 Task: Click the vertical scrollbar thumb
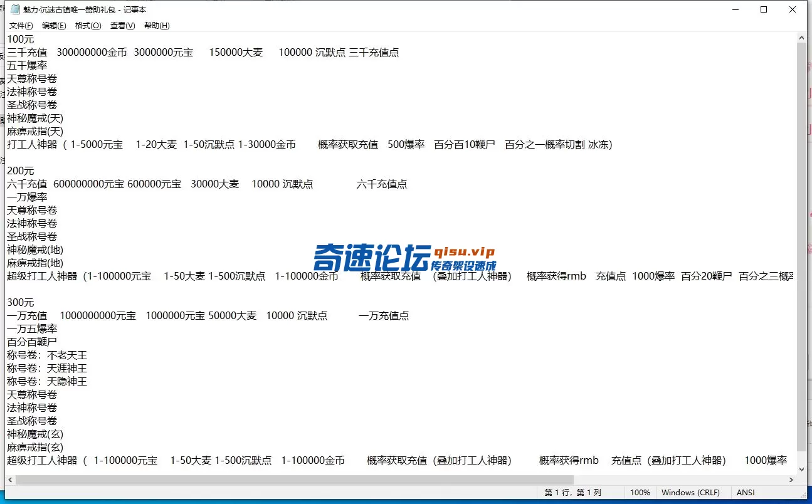801,247
